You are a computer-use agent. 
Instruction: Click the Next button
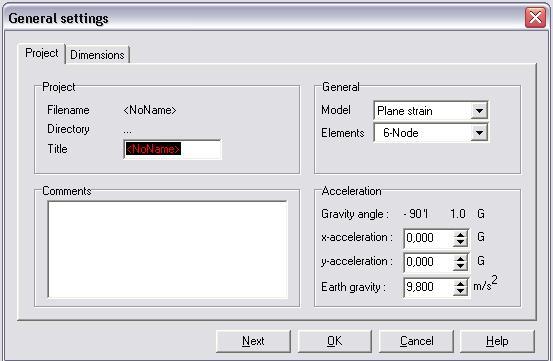(x=253, y=341)
